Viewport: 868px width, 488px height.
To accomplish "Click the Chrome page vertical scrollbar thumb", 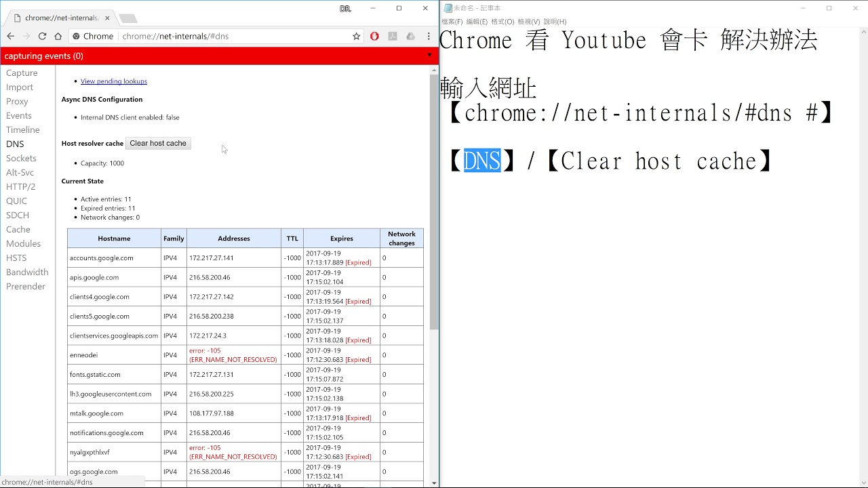I will [x=434, y=203].
